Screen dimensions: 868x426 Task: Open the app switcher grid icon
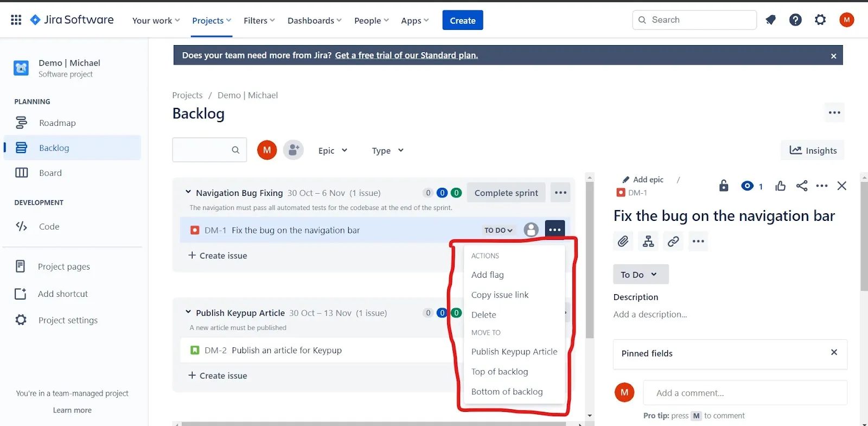coord(16,20)
